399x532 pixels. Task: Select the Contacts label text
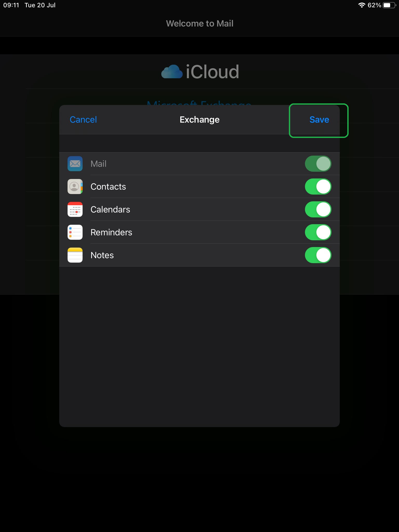pos(108,187)
